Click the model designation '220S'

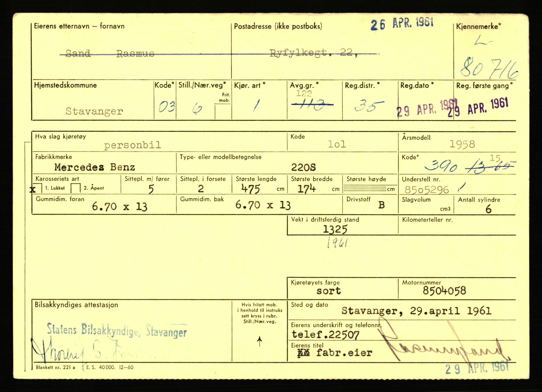(303, 167)
